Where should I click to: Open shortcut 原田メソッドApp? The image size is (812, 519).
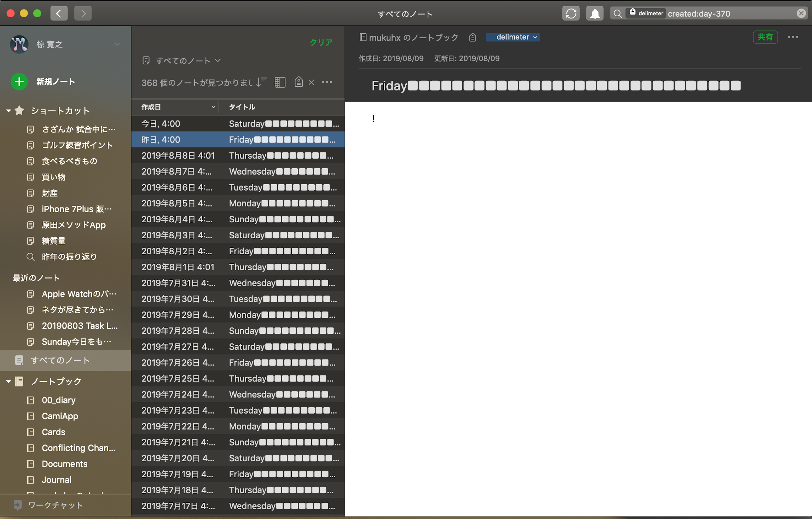tap(74, 225)
